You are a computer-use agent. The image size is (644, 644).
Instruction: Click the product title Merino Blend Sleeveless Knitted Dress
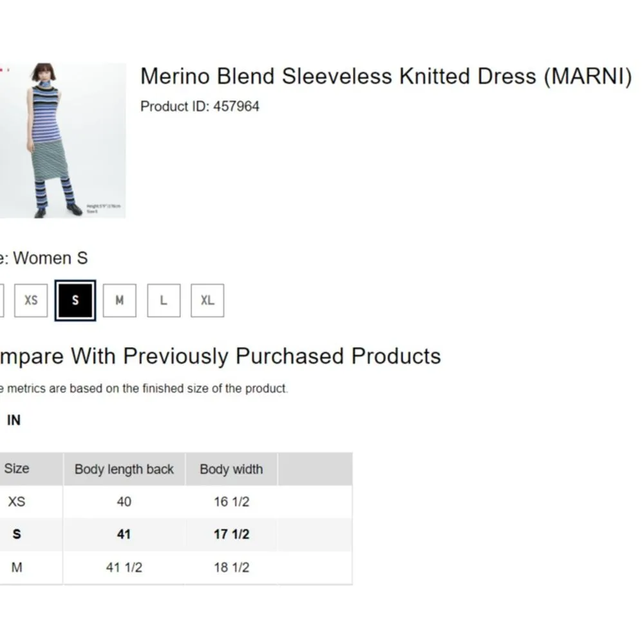pyautogui.click(x=386, y=76)
